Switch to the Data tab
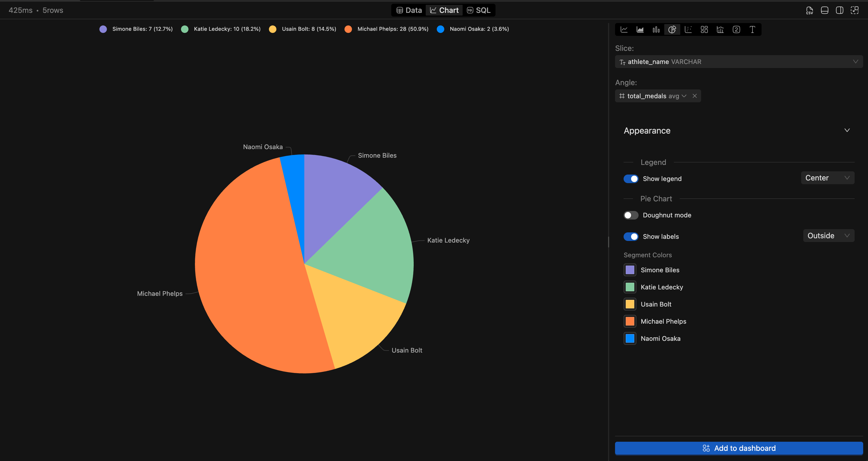This screenshot has height=461, width=868. [408, 10]
